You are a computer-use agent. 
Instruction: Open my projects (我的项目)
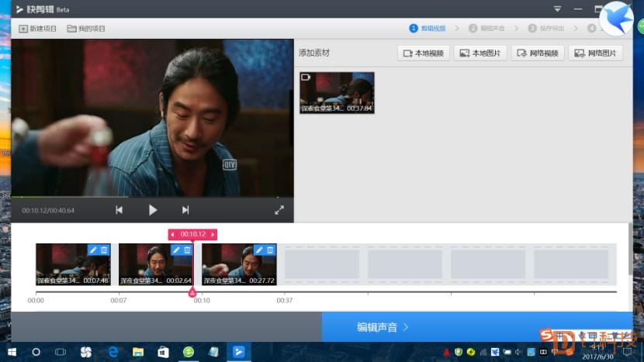click(x=86, y=29)
